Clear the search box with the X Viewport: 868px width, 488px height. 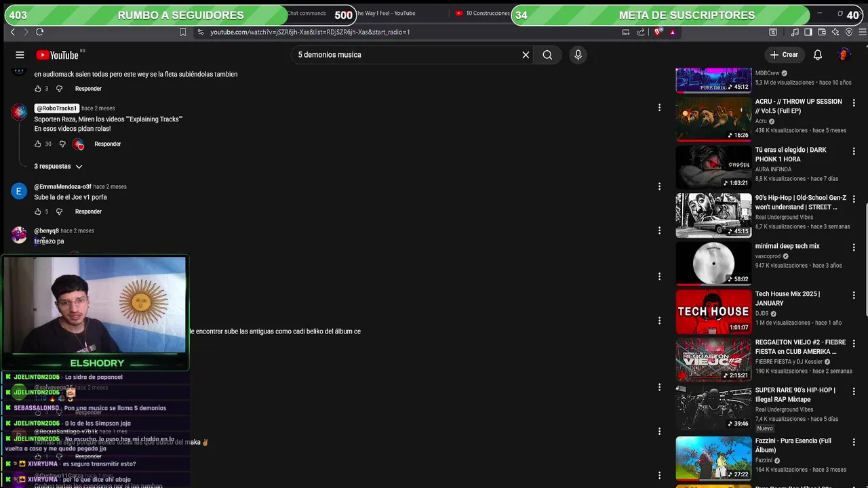click(x=526, y=55)
